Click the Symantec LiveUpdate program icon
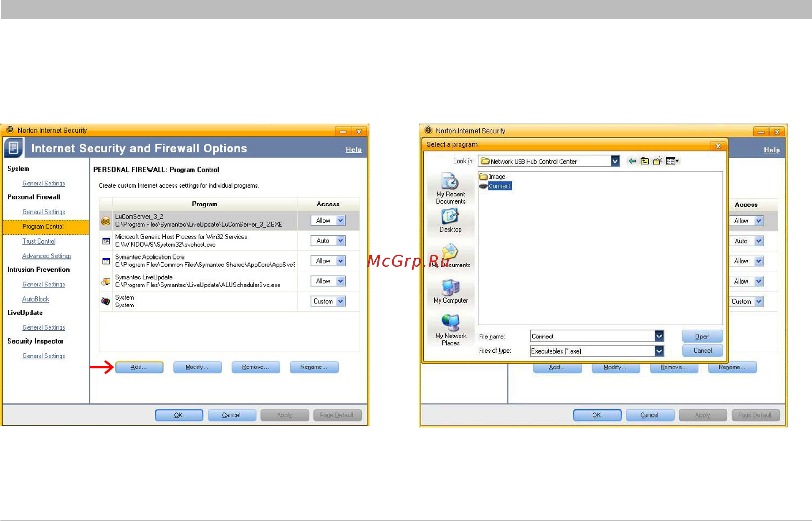 point(106,282)
